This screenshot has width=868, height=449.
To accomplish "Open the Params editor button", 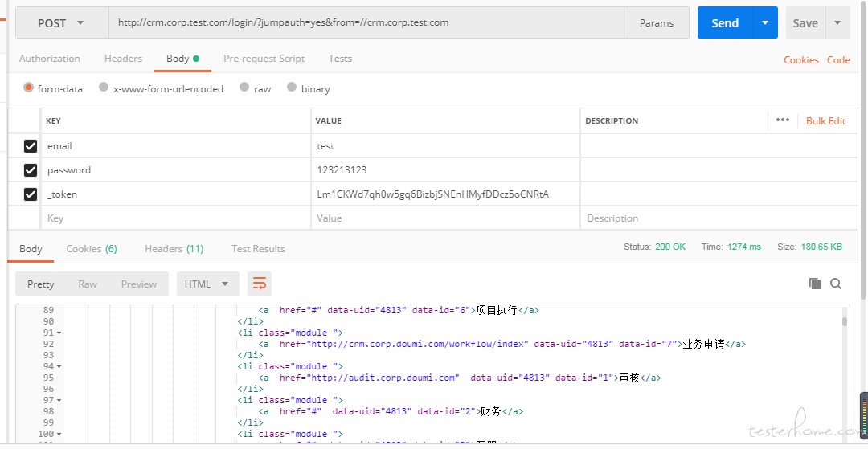I will tap(657, 22).
